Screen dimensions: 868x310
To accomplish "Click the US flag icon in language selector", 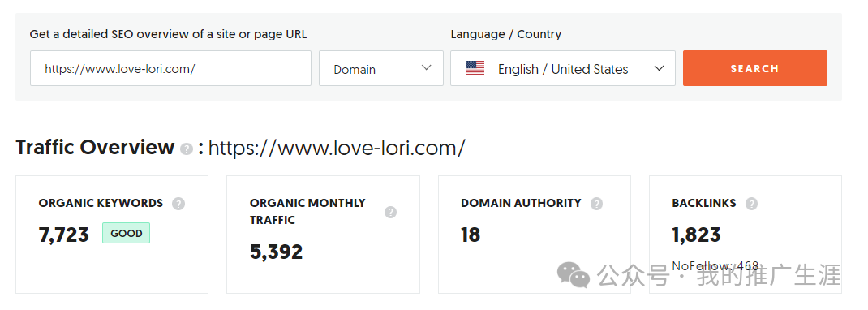I will pyautogui.click(x=475, y=69).
